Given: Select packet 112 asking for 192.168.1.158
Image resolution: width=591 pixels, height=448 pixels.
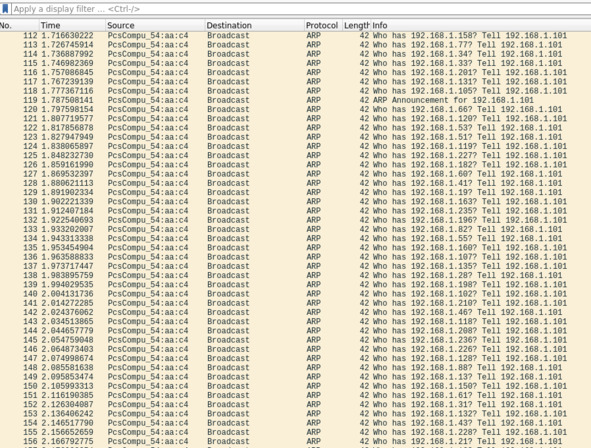Looking at the screenshot, I should (296, 35).
